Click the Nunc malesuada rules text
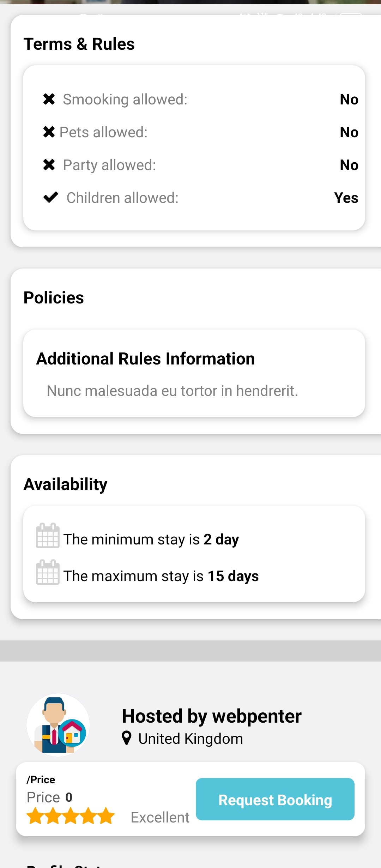This screenshot has height=868, width=381. pyautogui.click(x=173, y=391)
